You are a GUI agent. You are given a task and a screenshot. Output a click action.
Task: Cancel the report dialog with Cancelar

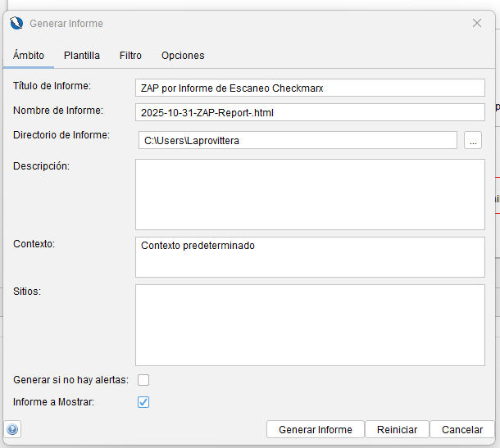click(462, 429)
